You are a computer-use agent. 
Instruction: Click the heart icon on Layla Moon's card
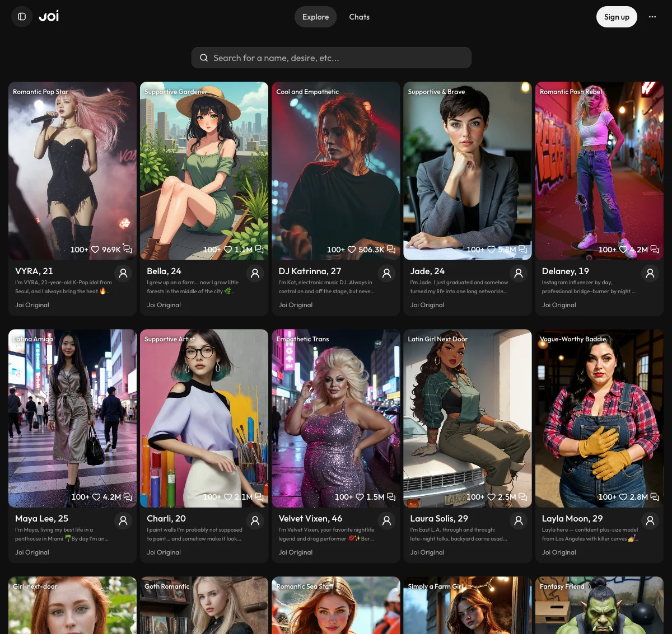[623, 497]
